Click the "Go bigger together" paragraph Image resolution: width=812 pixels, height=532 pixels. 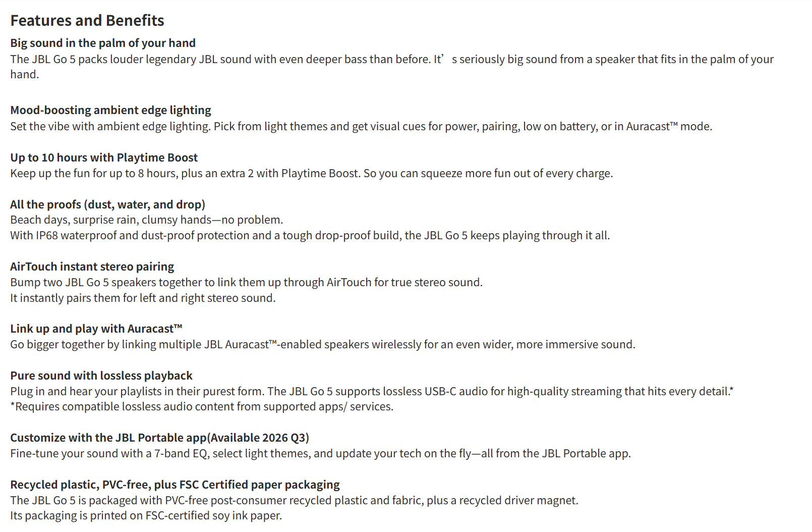point(322,344)
